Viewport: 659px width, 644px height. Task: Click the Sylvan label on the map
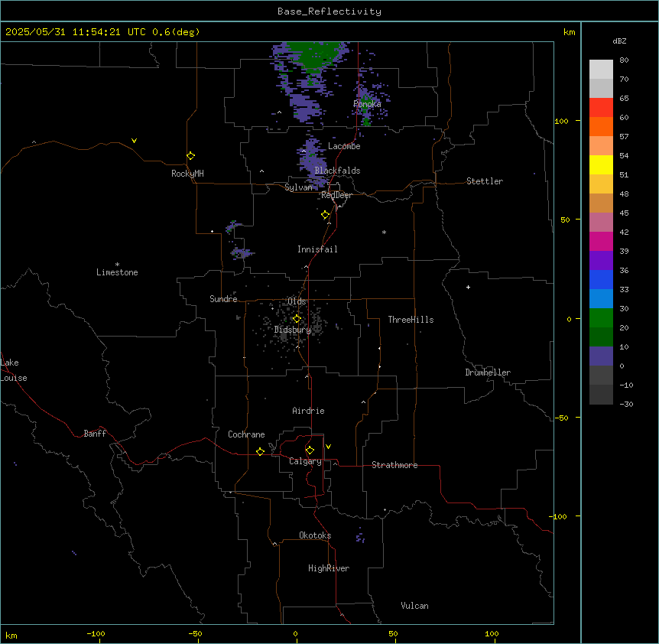coord(298,187)
